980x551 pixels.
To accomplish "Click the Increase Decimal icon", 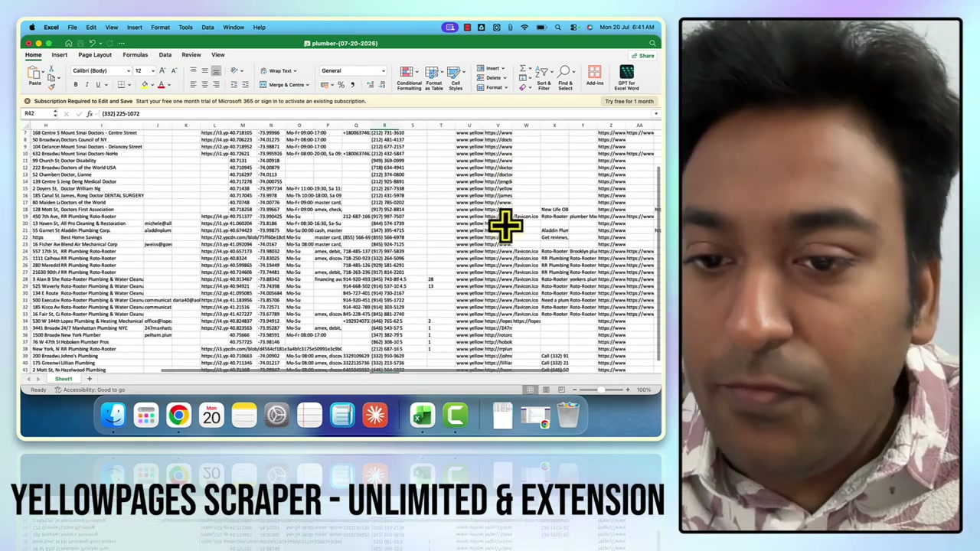I will coord(369,84).
